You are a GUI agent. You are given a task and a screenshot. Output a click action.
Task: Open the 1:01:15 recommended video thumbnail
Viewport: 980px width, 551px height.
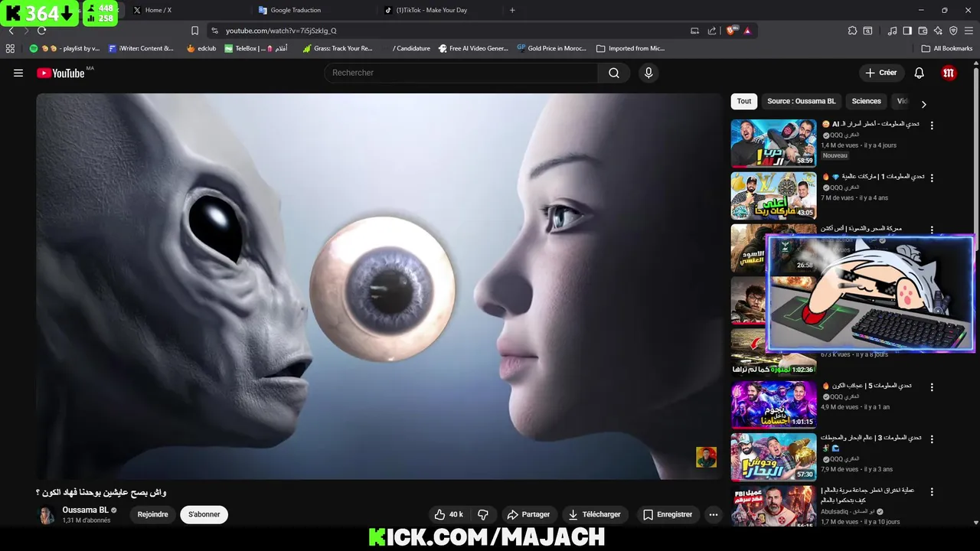point(773,405)
